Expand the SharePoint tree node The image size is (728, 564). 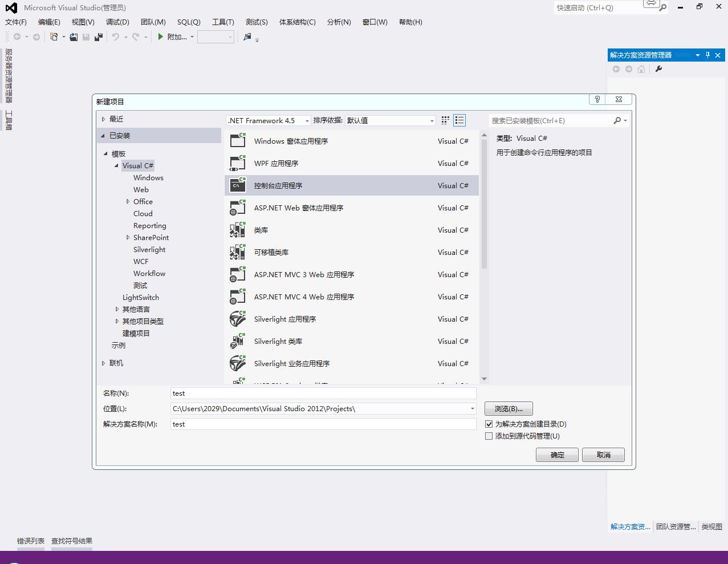coord(128,237)
